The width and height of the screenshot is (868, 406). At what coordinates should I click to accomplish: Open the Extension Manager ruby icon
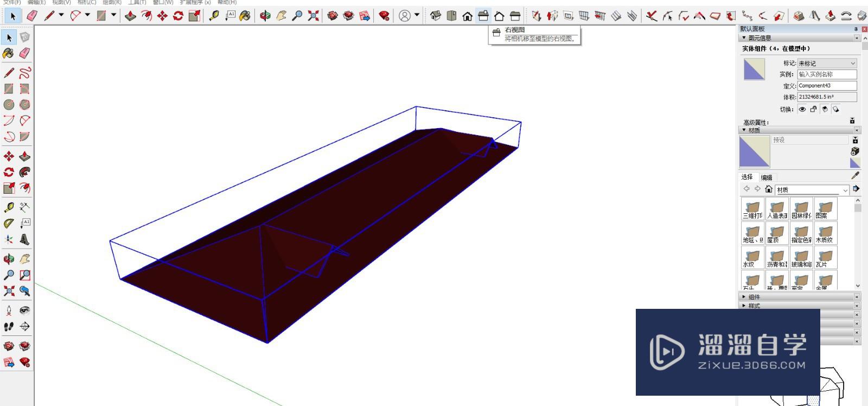(384, 16)
